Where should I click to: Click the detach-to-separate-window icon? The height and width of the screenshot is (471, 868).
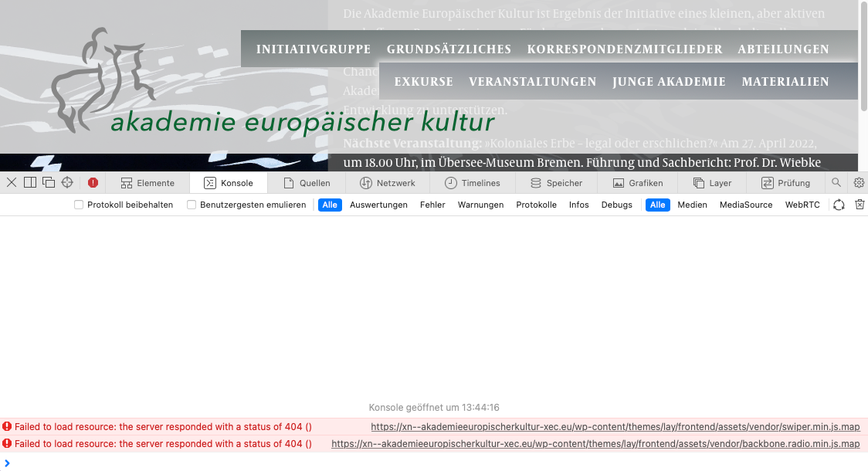(49, 182)
